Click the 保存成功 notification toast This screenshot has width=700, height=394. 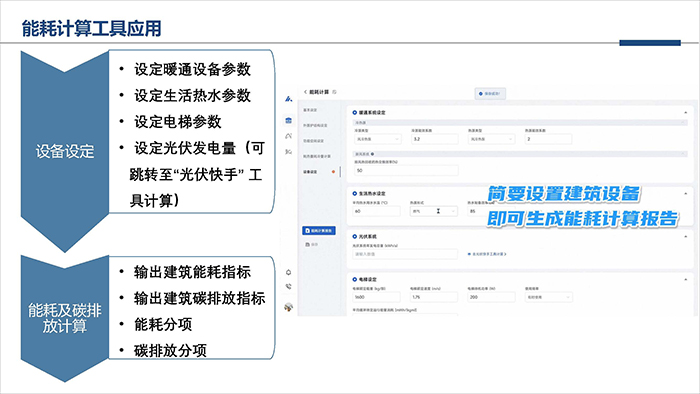tap(490, 94)
